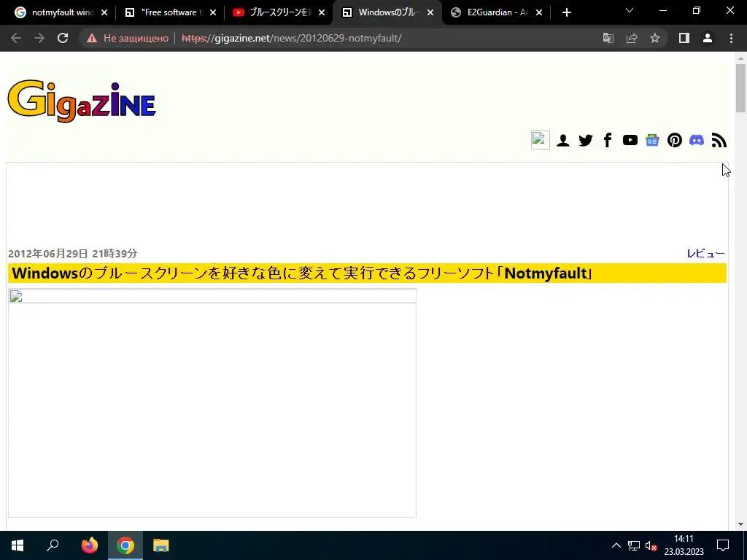Translate this page icon
Viewport: 747px width, 560px height.
(608, 38)
